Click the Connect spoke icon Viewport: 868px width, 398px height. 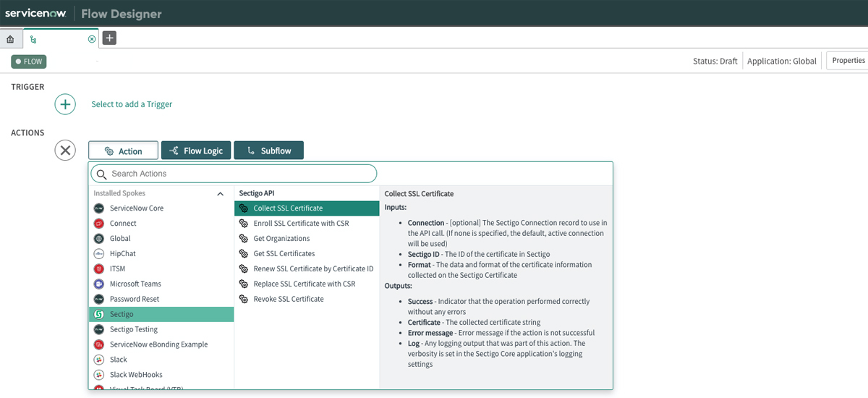[x=99, y=224]
